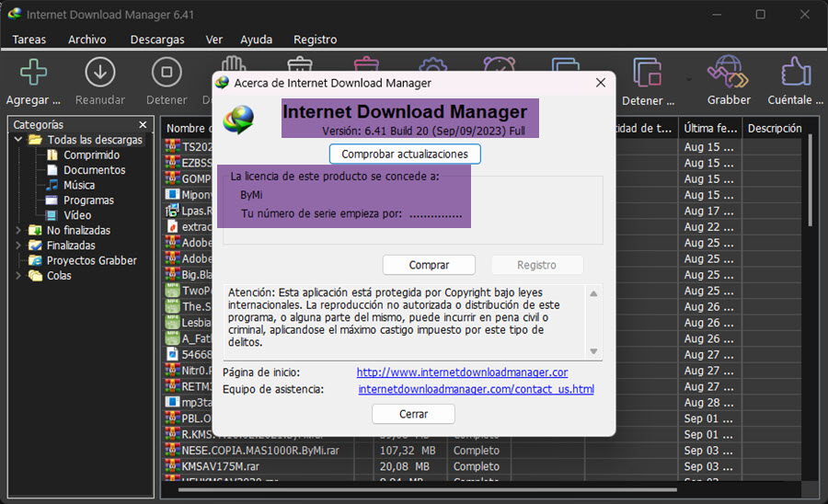Click the Programas category window icon

click(x=52, y=200)
